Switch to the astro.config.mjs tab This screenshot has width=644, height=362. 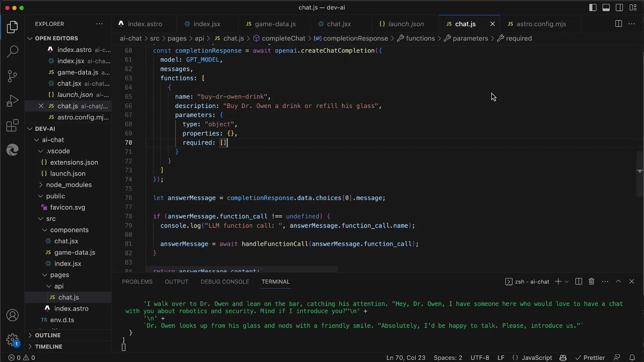(541, 24)
